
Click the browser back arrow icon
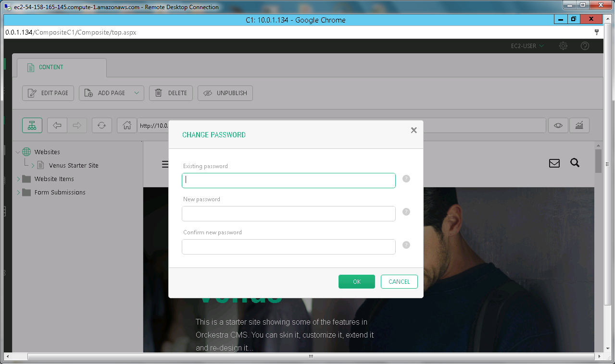point(57,125)
